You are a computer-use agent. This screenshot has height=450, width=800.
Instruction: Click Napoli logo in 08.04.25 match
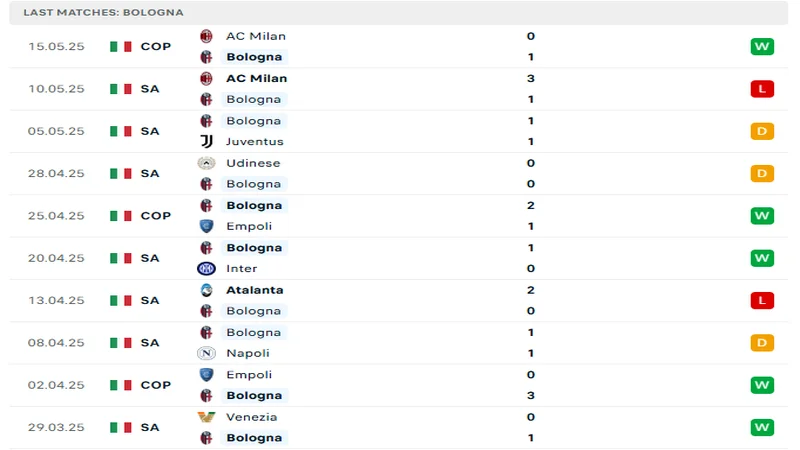(x=207, y=353)
